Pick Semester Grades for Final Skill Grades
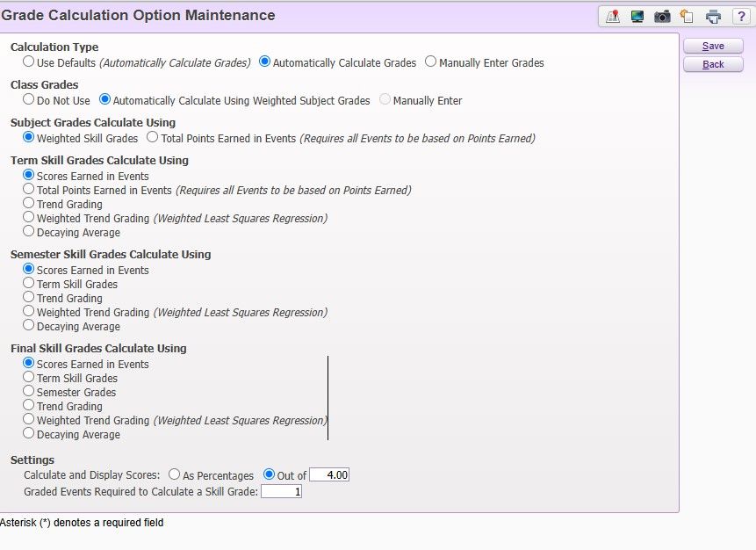This screenshot has width=756, height=550. [29, 392]
